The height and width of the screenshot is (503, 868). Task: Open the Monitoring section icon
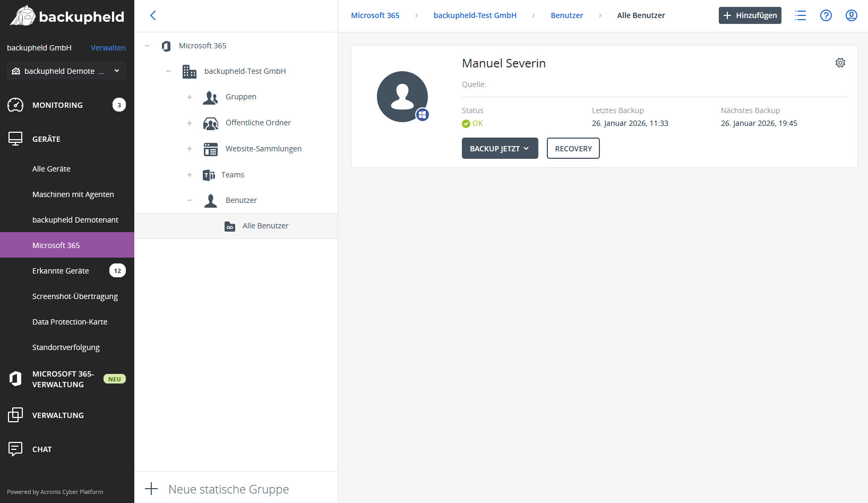coord(15,105)
